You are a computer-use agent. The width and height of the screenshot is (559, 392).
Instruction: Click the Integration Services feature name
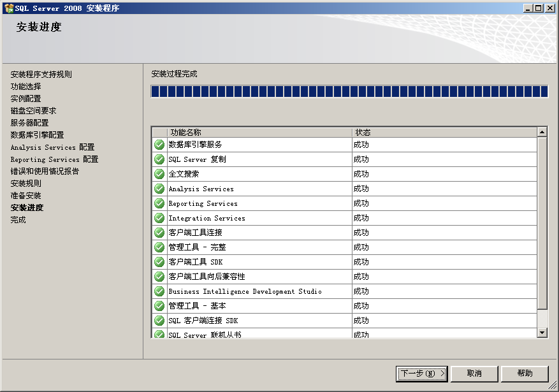pyautogui.click(x=207, y=218)
